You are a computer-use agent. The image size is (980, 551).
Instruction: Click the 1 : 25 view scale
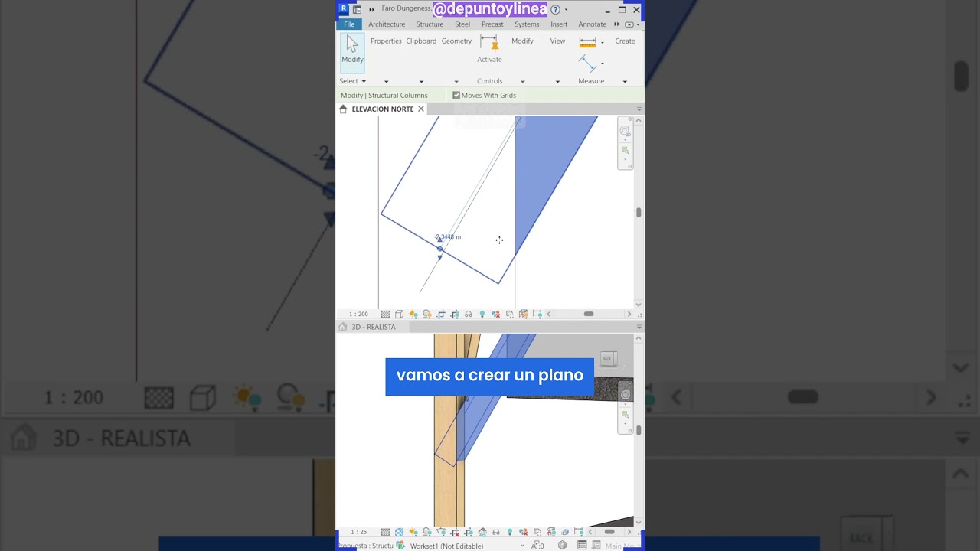click(x=358, y=532)
